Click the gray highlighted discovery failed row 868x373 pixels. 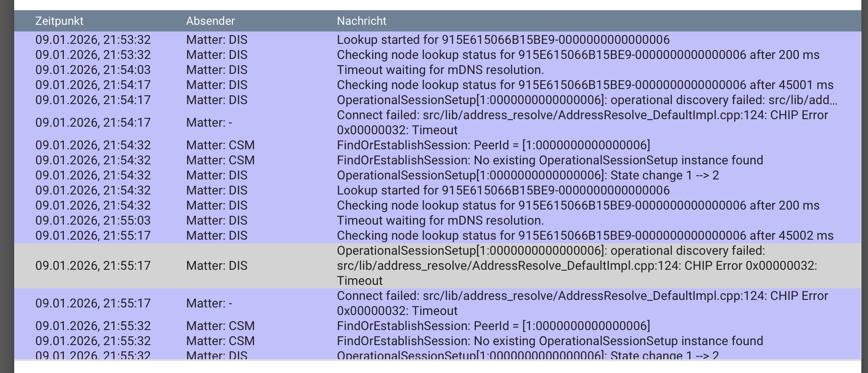click(x=577, y=266)
